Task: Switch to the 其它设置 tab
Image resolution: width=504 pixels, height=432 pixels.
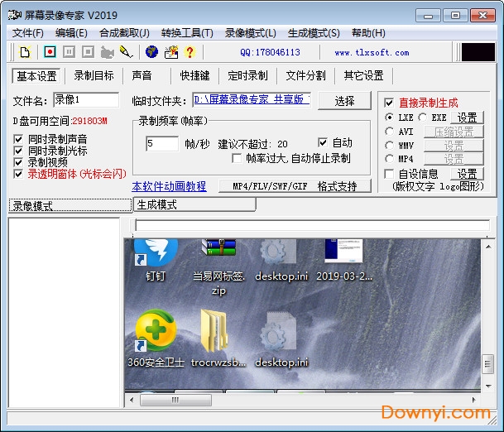Action: pos(363,76)
